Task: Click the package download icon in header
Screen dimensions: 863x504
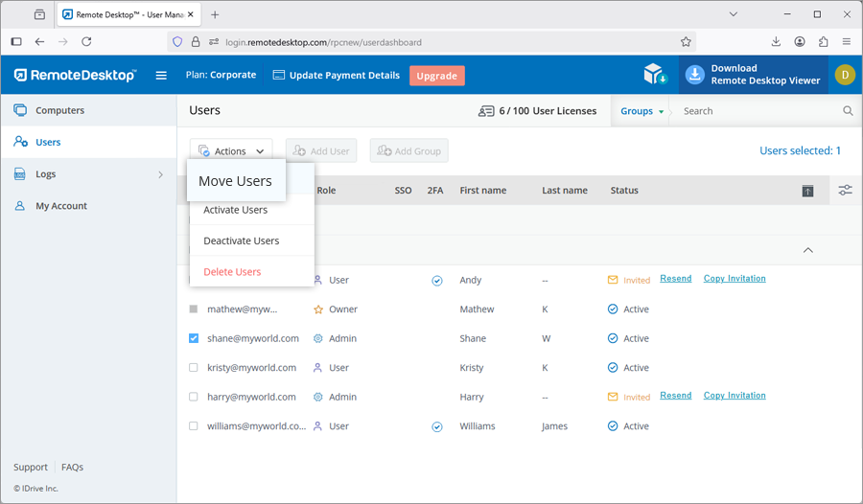Action: tap(655, 75)
